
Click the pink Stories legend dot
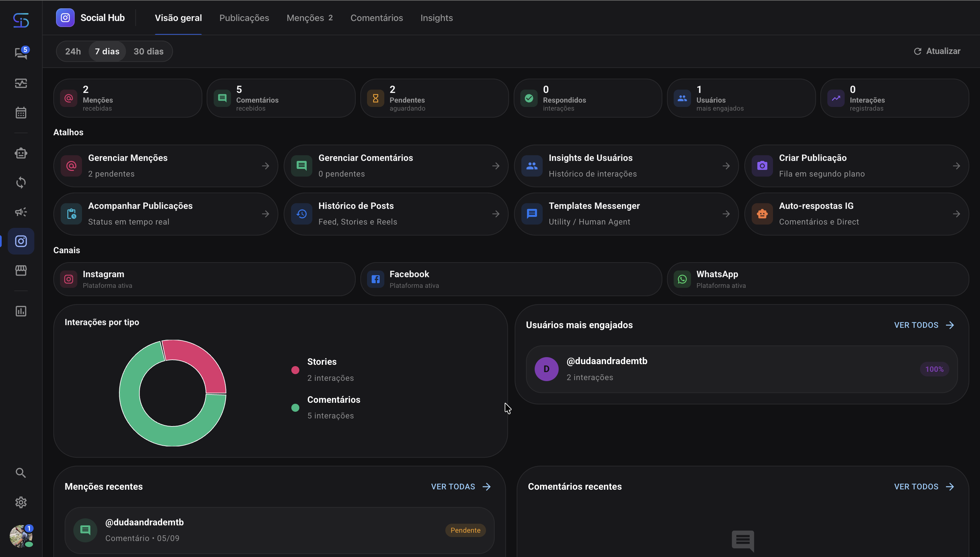[x=295, y=370]
